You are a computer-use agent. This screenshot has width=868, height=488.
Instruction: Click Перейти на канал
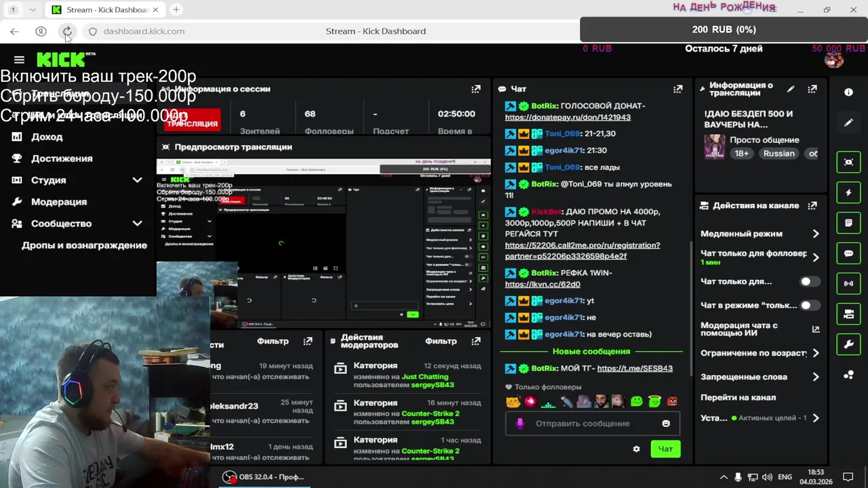(x=738, y=397)
